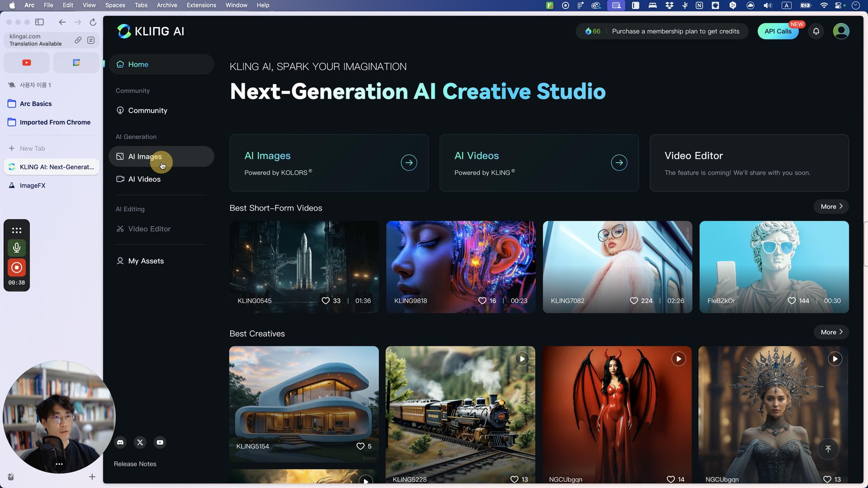Play the red devil creative video
The width and height of the screenshot is (868, 488).
coord(678,359)
